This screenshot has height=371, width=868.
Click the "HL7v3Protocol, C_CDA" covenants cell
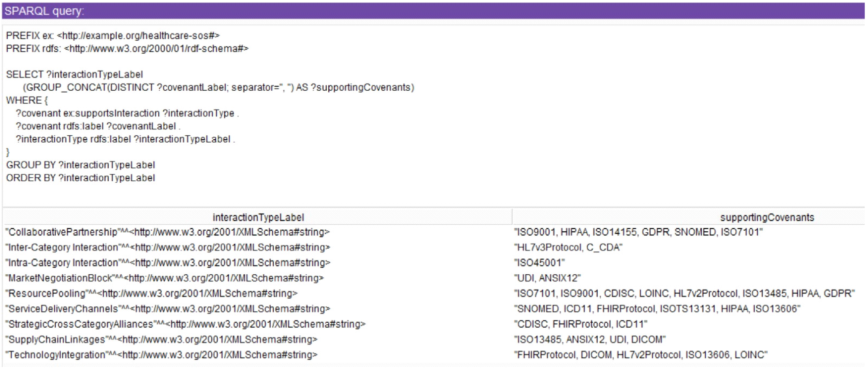tap(568, 247)
